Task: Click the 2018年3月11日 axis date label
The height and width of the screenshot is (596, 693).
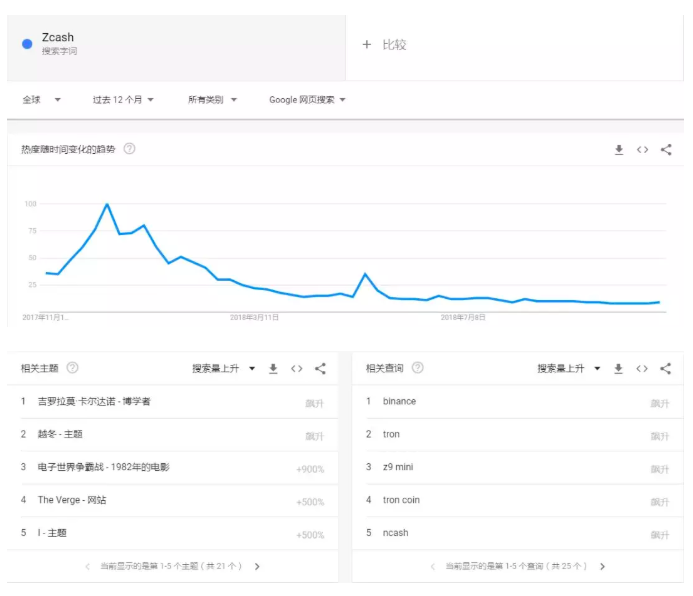Action: (x=254, y=317)
